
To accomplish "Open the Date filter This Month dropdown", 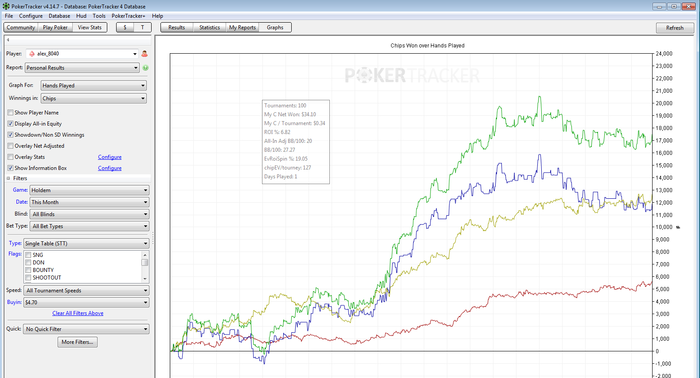I will [x=89, y=202].
